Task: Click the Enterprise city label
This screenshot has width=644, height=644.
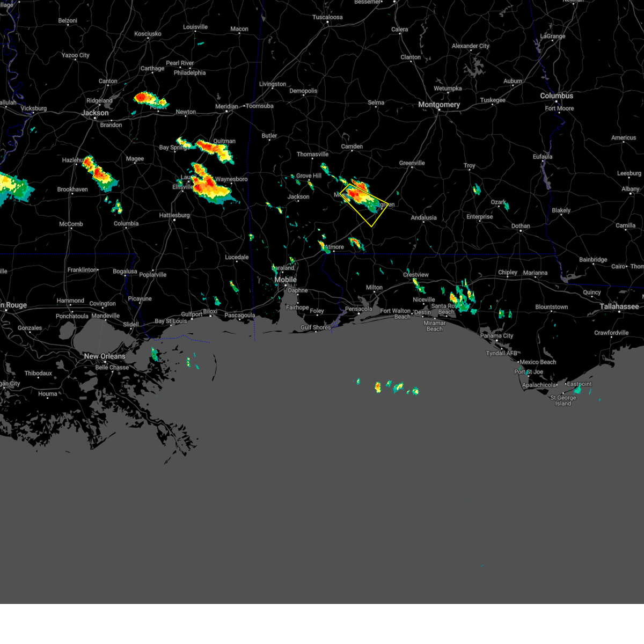Action: tap(480, 217)
